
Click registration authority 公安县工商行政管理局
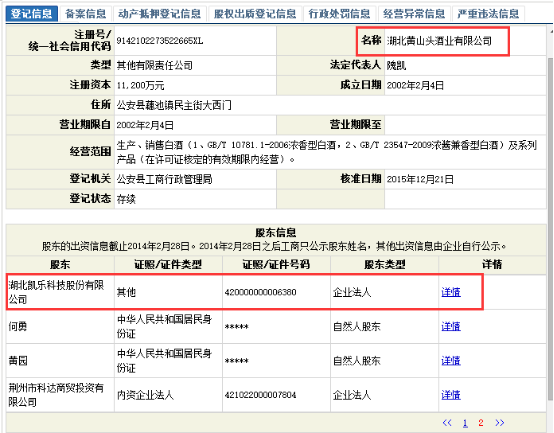[x=164, y=179]
